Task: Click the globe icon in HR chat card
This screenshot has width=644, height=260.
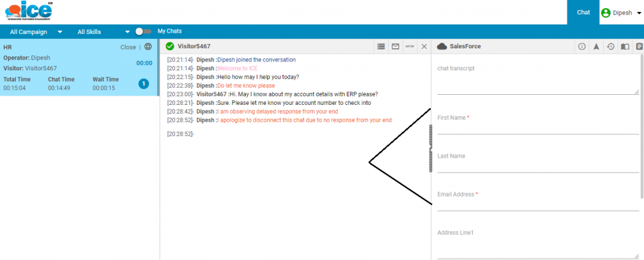Action: click(x=148, y=46)
